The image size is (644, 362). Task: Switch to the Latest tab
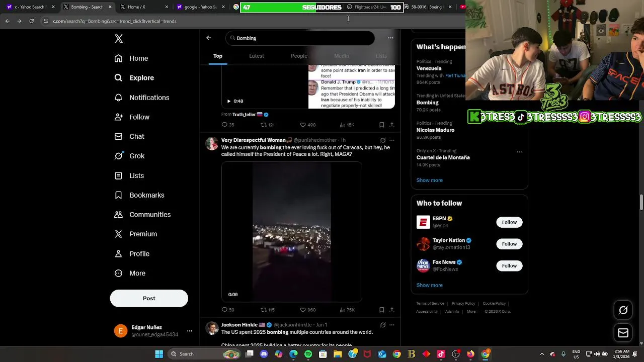257,56
